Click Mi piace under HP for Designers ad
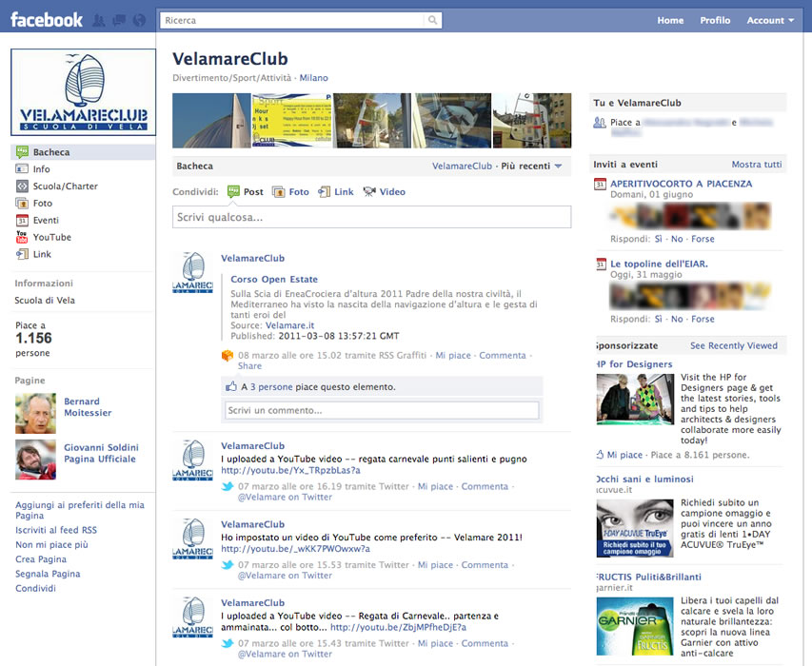Screen dimensions: 812x666 pos(624,455)
